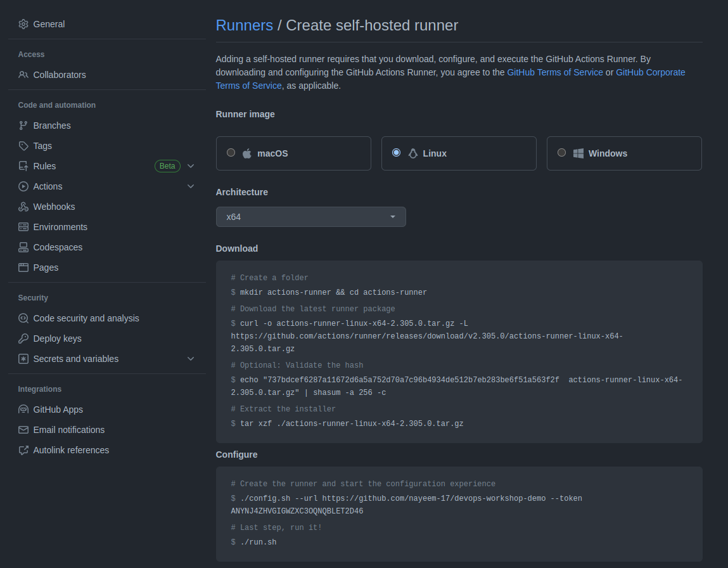Image resolution: width=728 pixels, height=568 pixels.
Task: Click the macOS label text
Action: (272, 153)
